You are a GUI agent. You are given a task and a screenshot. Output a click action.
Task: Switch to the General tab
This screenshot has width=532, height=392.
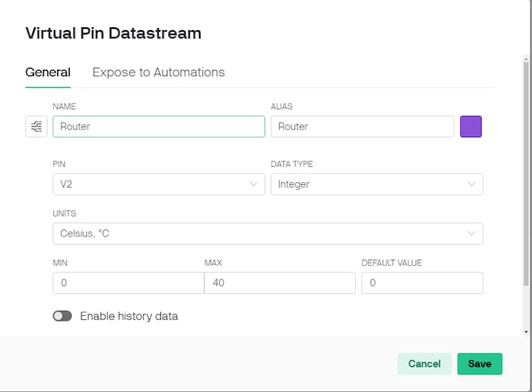click(x=47, y=72)
